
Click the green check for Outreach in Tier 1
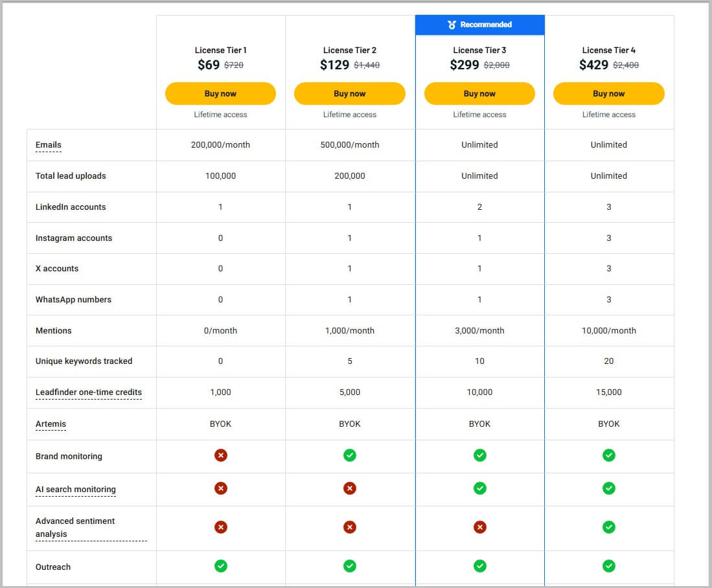tap(220, 565)
